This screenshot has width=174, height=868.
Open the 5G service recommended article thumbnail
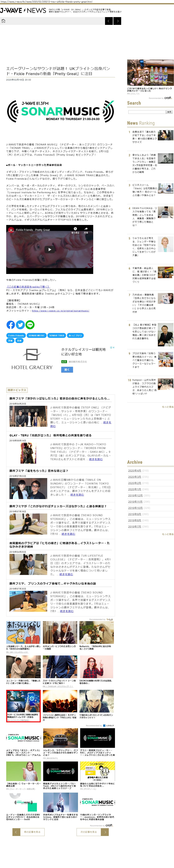pyautogui.click(x=24, y=701)
